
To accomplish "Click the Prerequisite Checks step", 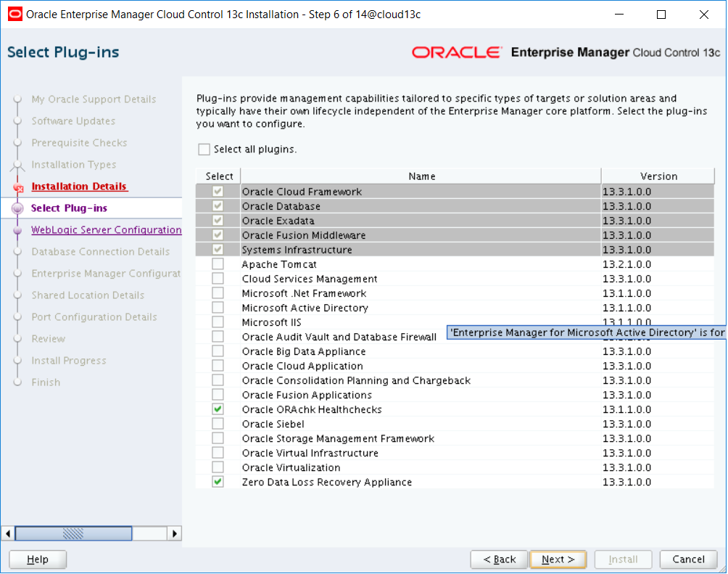I will [79, 143].
